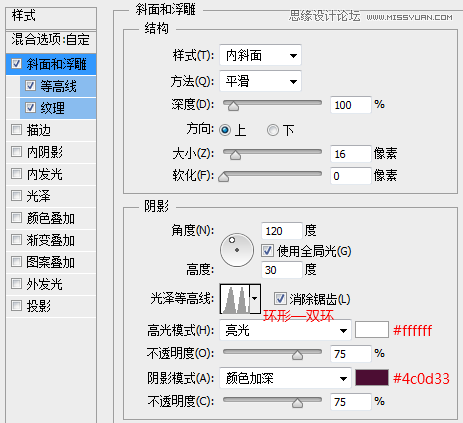Click the 角度 field showing 120
The image size is (463, 423).
coord(282,231)
